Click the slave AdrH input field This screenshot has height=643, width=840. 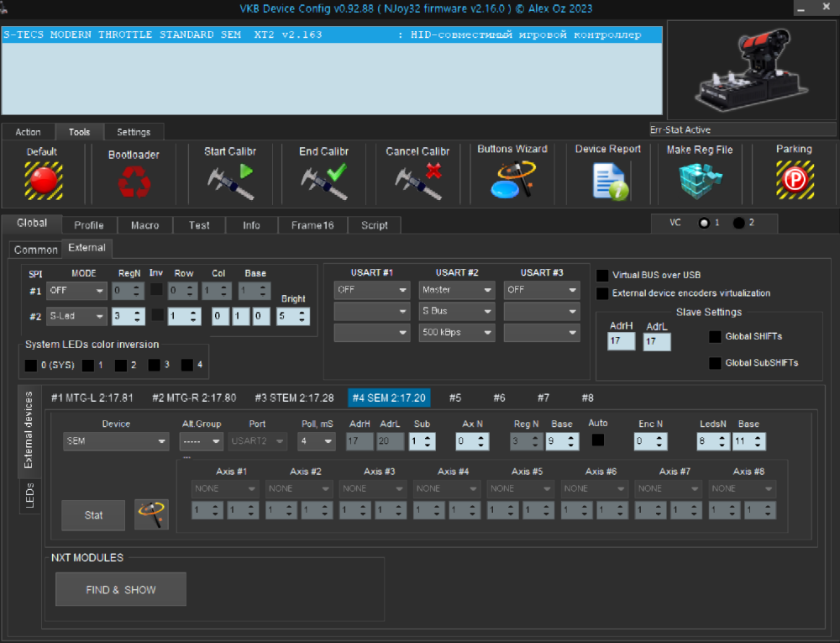click(x=621, y=341)
